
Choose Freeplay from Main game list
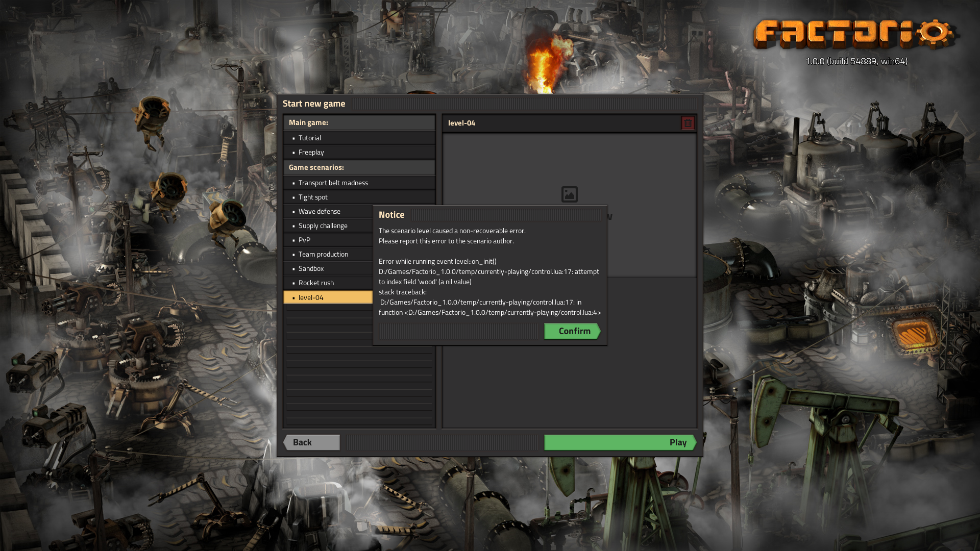click(359, 152)
